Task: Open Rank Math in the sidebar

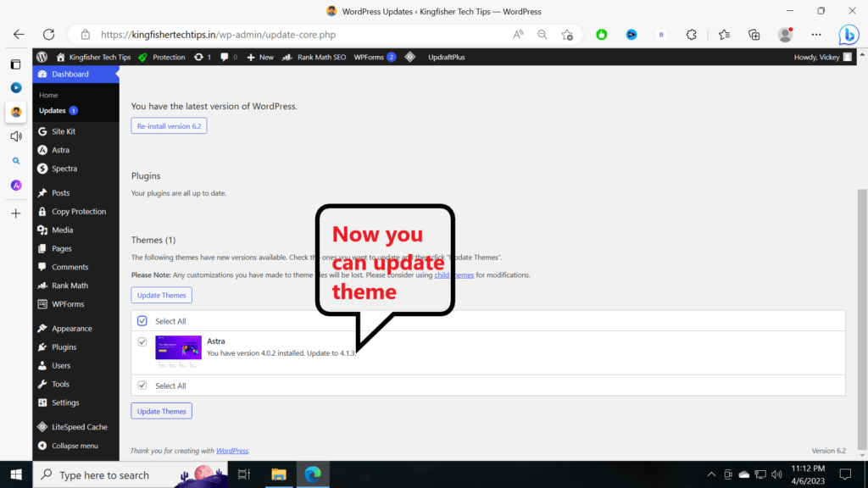Action: (x=75, y=286)
